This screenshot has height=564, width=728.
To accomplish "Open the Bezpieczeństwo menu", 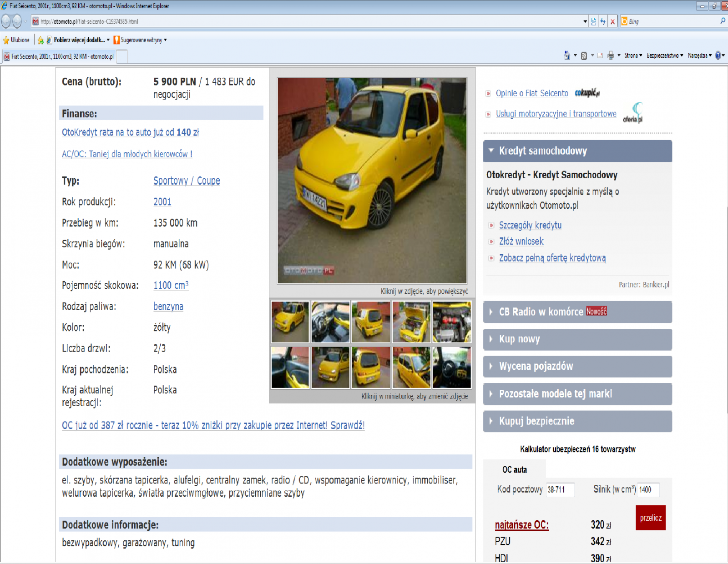I will coord(665,55).
